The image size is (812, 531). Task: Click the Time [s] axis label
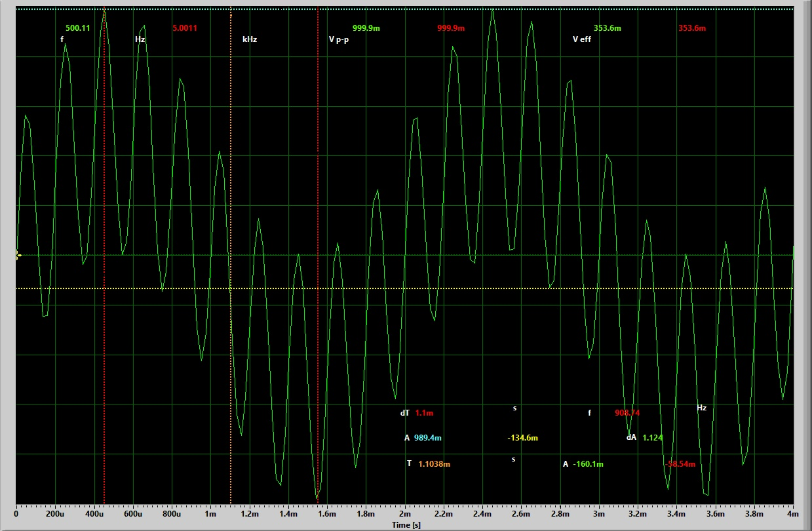(x=406, y=525)
